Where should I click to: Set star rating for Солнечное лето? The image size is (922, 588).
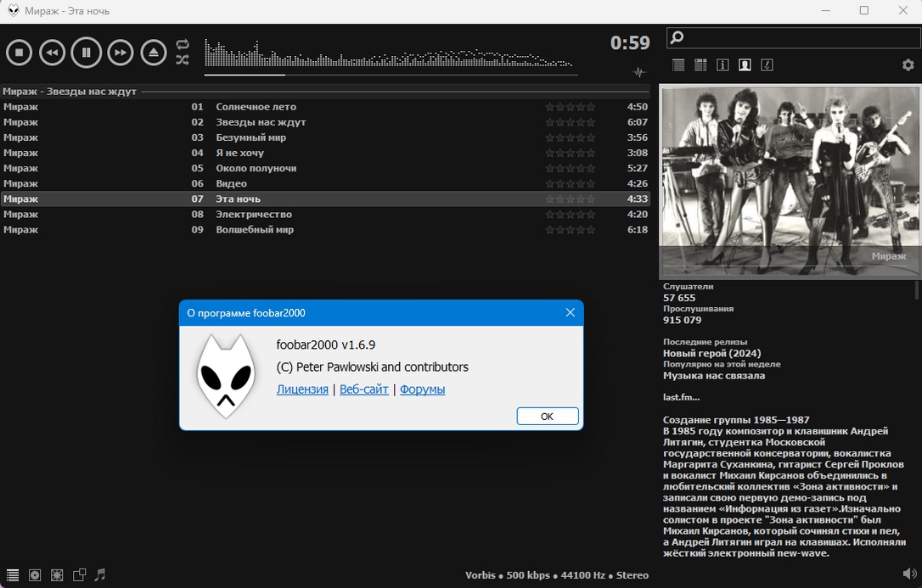coord(571,107)
